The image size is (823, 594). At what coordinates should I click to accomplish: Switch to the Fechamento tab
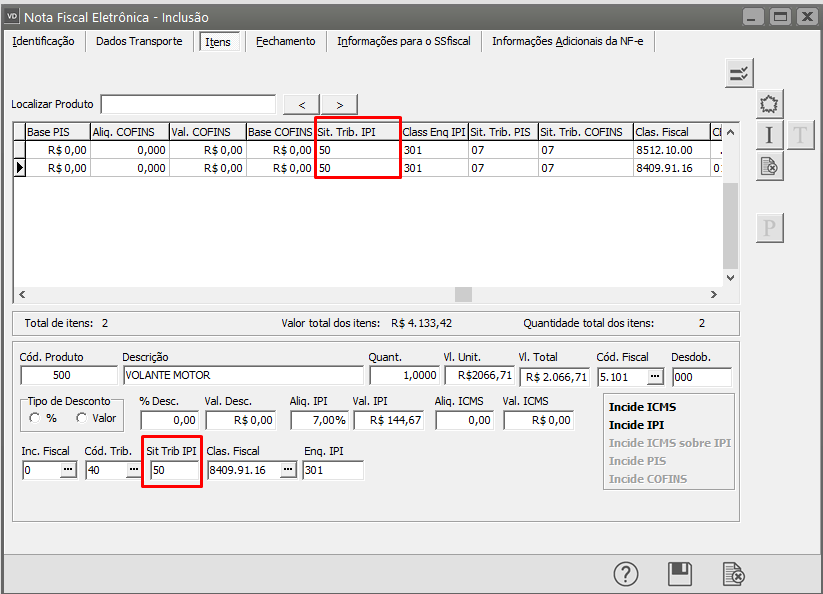(x=285, y=41)
